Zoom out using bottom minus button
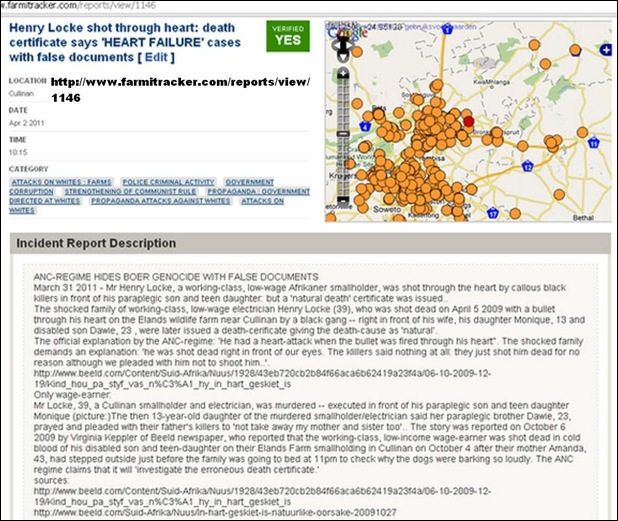618x521 pixels. coord(343,200)
